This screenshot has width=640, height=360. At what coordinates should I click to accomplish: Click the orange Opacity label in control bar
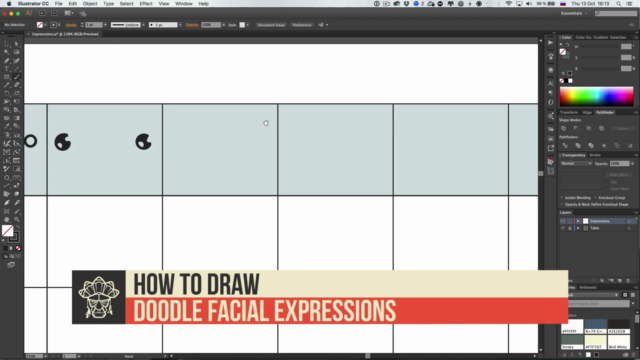(192, 25)
